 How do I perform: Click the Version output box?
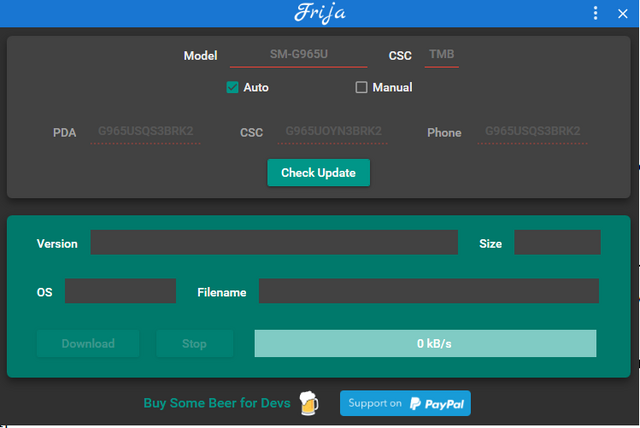(x=274, y=242)
